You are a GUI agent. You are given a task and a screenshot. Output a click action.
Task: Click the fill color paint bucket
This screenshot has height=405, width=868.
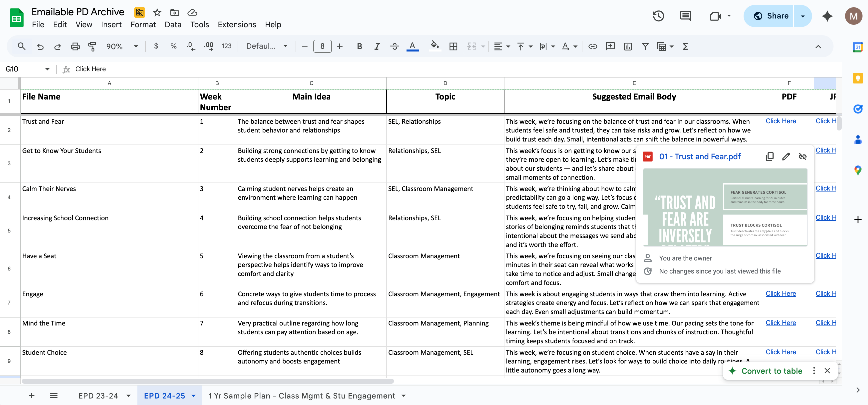click(x=435, y=46)
